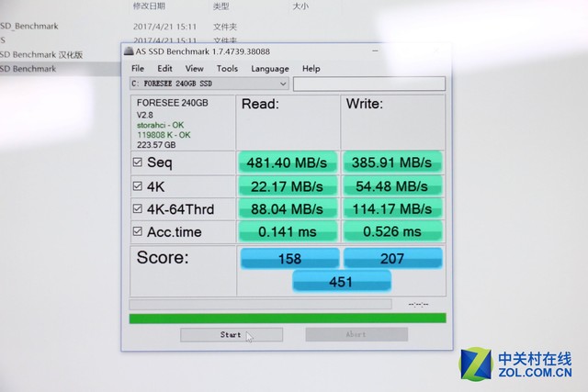Click the 4K write result 54.48 MB/s

392,186
